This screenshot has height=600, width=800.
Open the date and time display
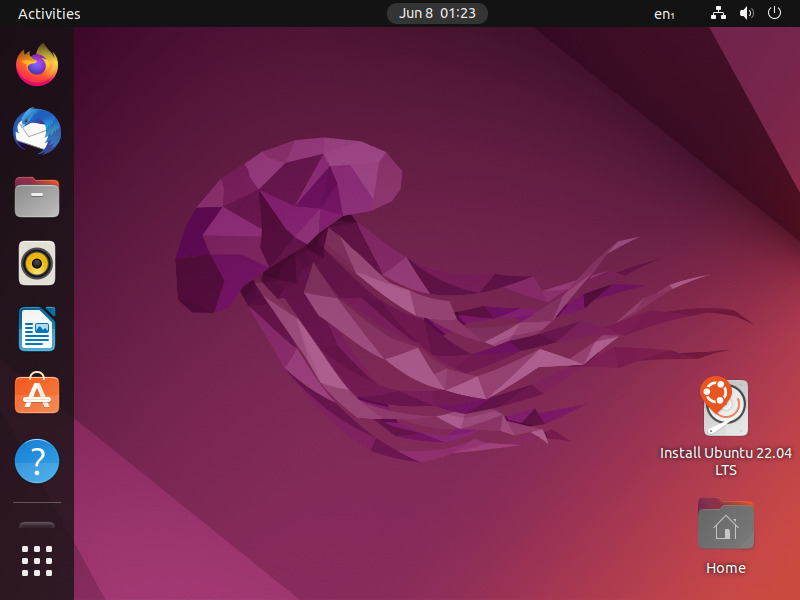(x=437, y=13)
